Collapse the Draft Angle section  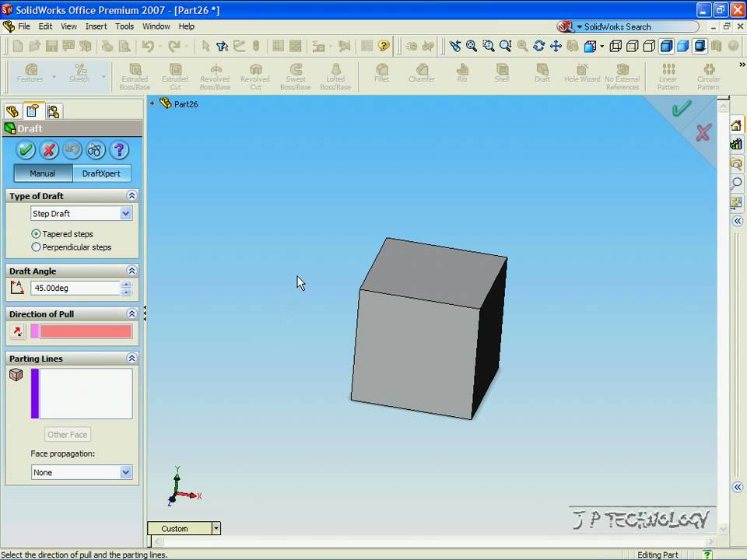(x=132, y=271)
